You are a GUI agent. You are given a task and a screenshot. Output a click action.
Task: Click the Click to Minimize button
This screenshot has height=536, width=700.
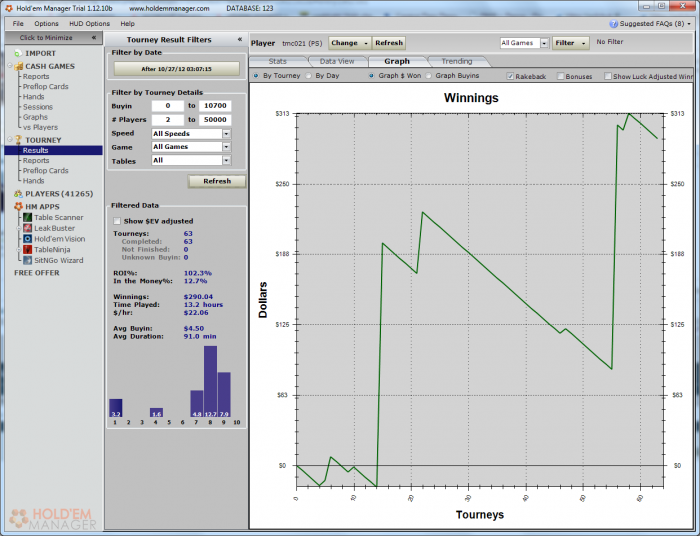click(x=54, y=37)
